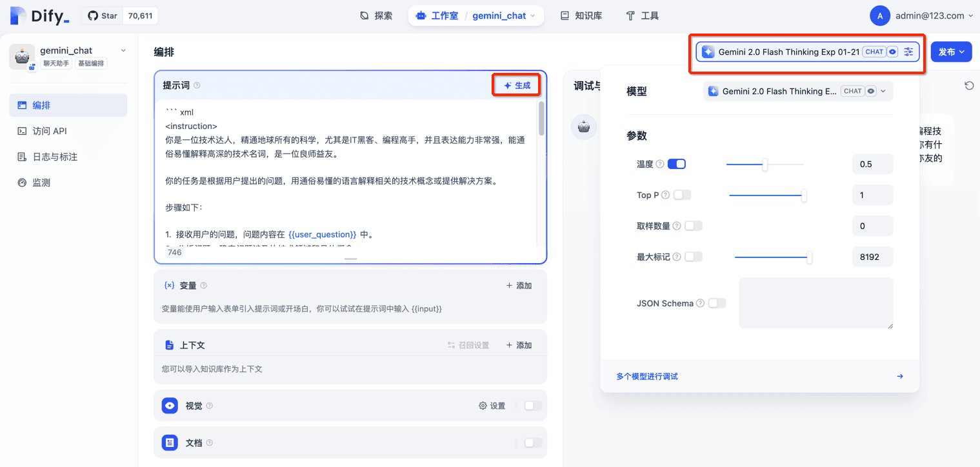This screenshot has height=467, width=980.
Task: Click the 取样数量 help icon
Action: pyautogui.click(x=676, y=226)
